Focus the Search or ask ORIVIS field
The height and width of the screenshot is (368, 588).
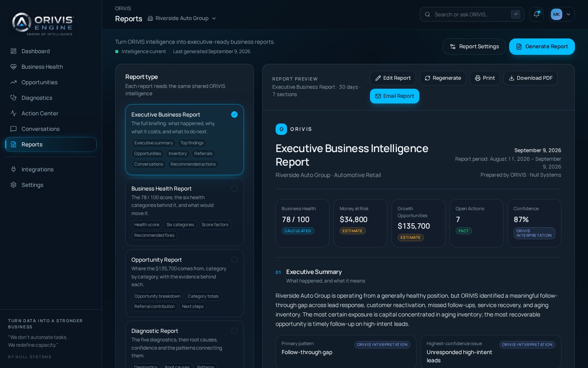pos(472,14)
